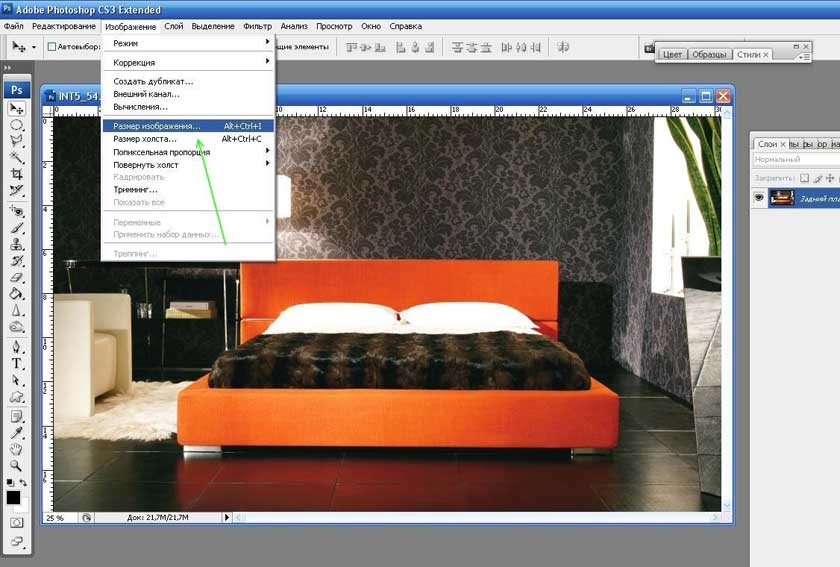Choose Размер изображения menu entry

157,126
